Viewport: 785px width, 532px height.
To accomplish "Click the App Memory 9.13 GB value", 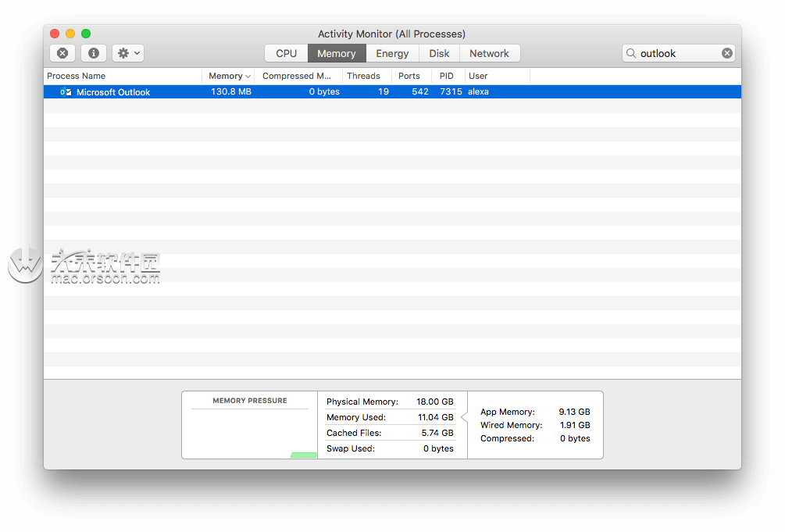I will pos(574,412).
